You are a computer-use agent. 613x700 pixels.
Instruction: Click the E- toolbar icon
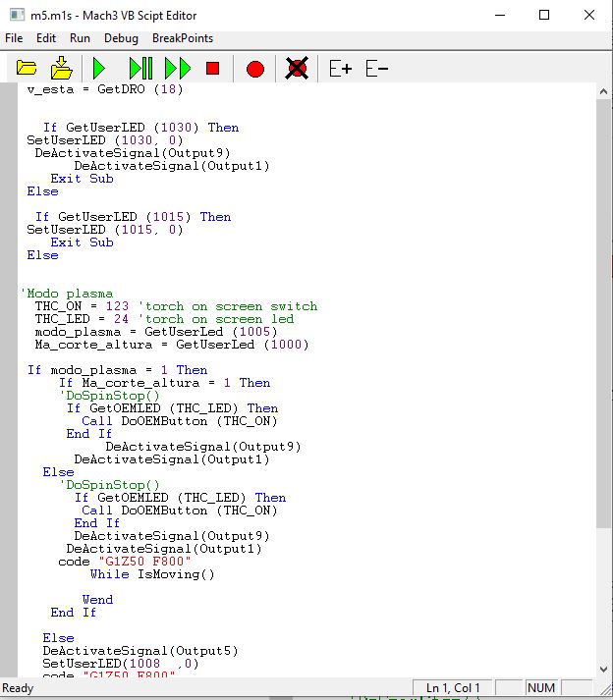coord(376,69)
